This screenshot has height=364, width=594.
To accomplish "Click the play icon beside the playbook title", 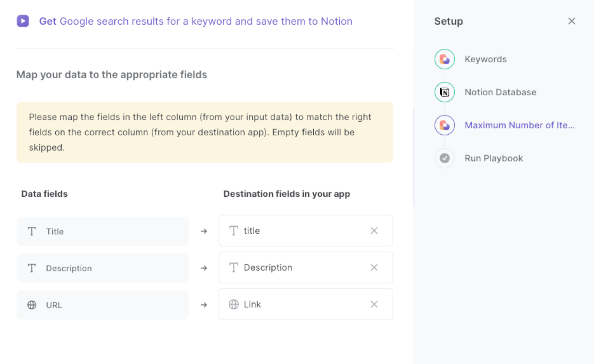I will tap(23, 21).
